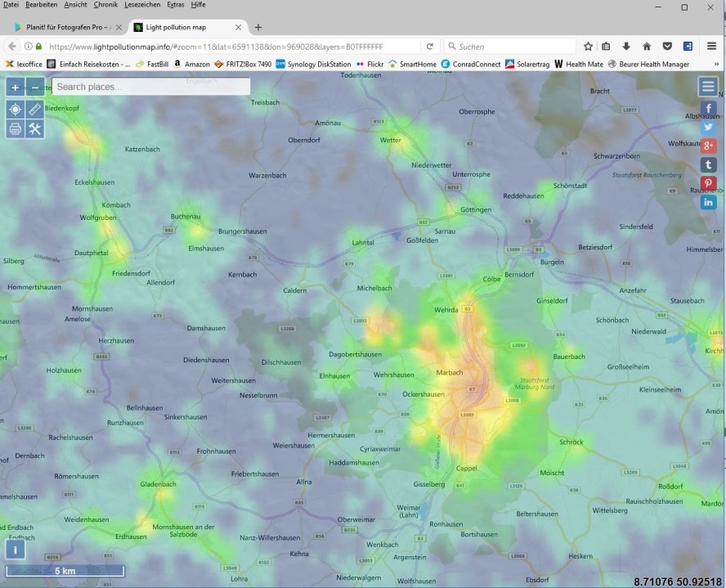Share the map on LinkedIn
Image resolution: width=726 pixels, height=588 pixels.
tap(708, 202)
